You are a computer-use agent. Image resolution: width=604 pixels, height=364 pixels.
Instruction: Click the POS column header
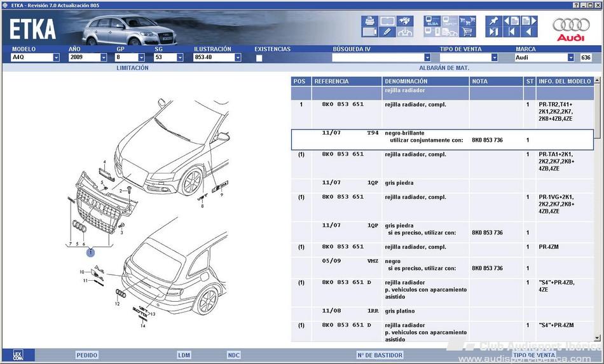[301, 81]
